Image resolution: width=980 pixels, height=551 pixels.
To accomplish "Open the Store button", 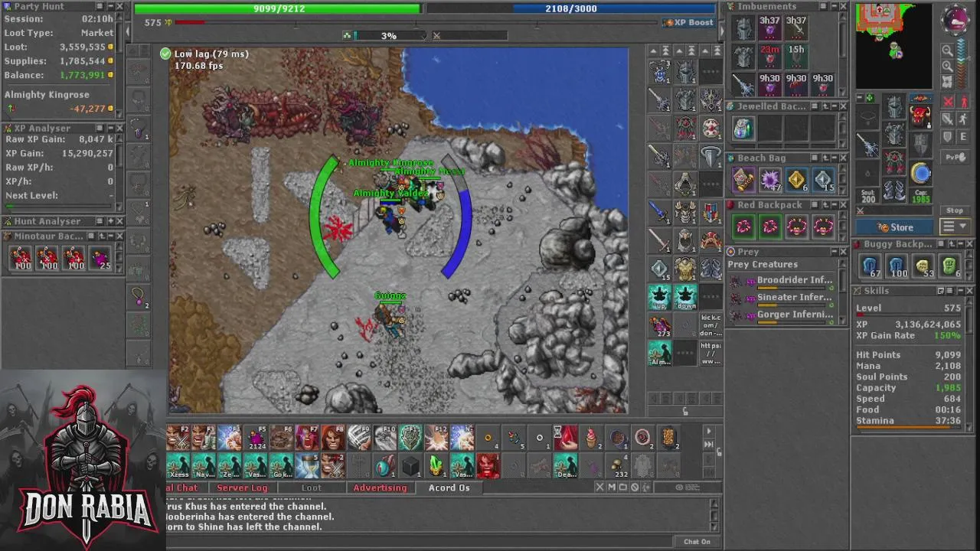I will (x=894, y=227).
